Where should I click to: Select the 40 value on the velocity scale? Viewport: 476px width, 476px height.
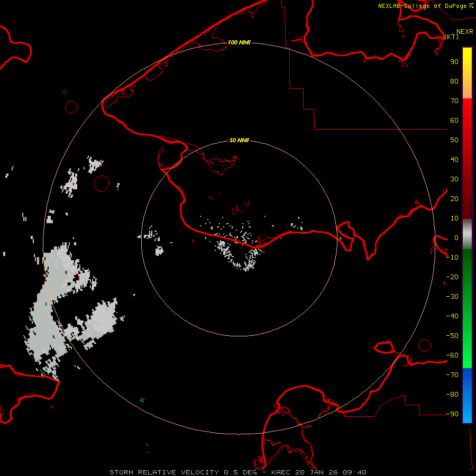[454, 160]
